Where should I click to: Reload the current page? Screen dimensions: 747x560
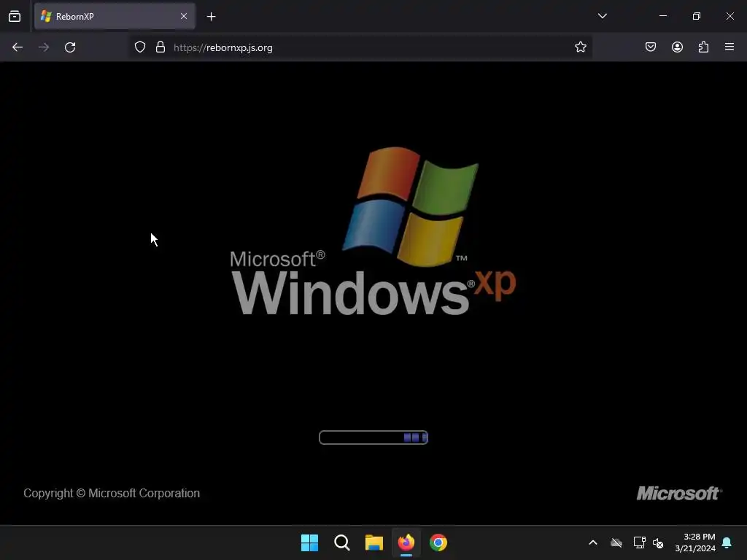tap(70, 47)
